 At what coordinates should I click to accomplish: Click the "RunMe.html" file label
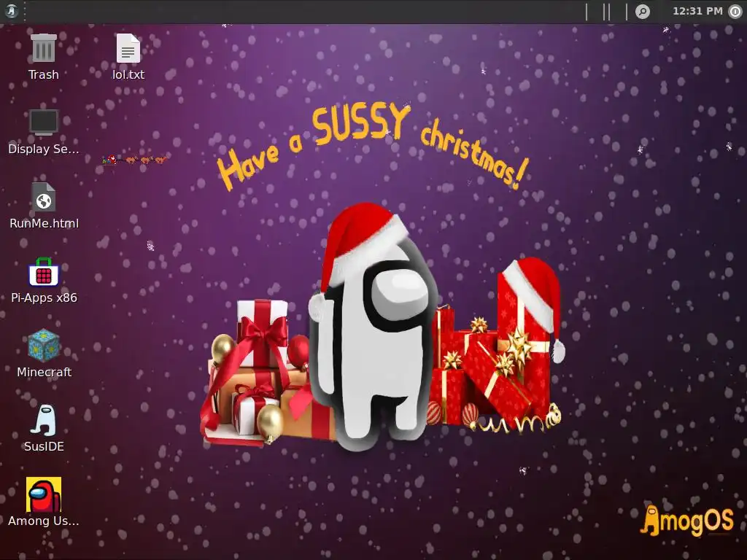tap(44, 223)
